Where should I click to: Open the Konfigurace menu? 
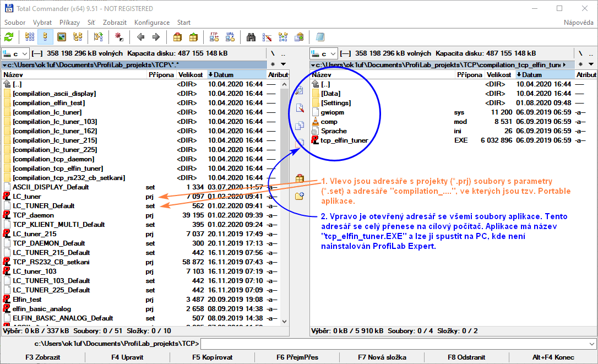pyautogui.click(x=152, y=23)
